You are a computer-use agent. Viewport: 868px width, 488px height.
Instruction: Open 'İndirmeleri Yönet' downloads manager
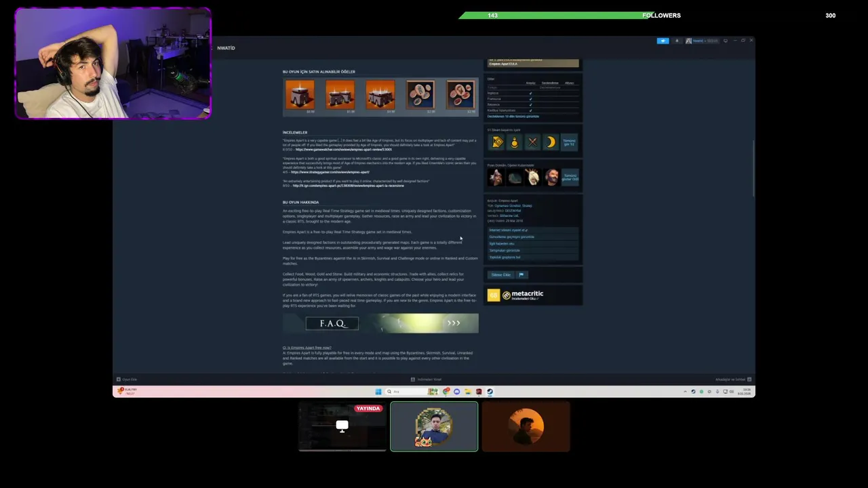tap(427, 380)
